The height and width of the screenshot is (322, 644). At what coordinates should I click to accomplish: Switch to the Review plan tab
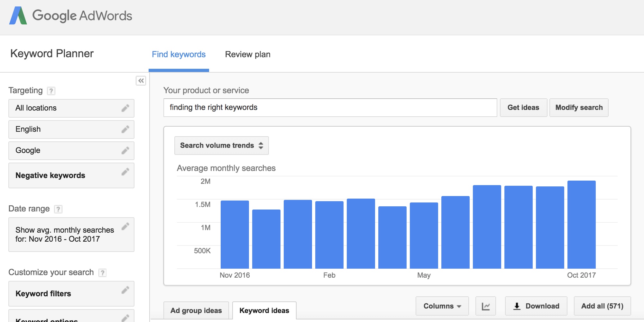(x=248, y=54)
